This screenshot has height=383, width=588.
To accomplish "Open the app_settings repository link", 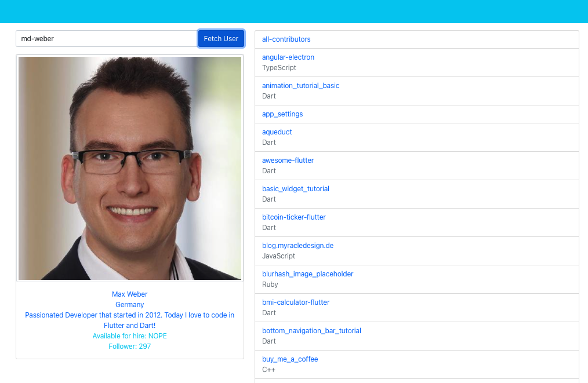I will click(282, 114).
